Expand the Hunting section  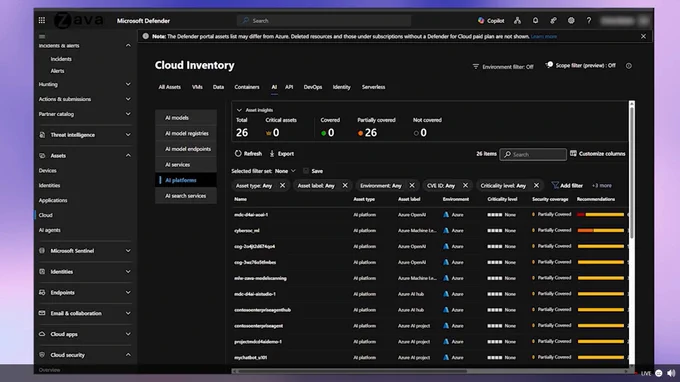[x=128, y=84]
